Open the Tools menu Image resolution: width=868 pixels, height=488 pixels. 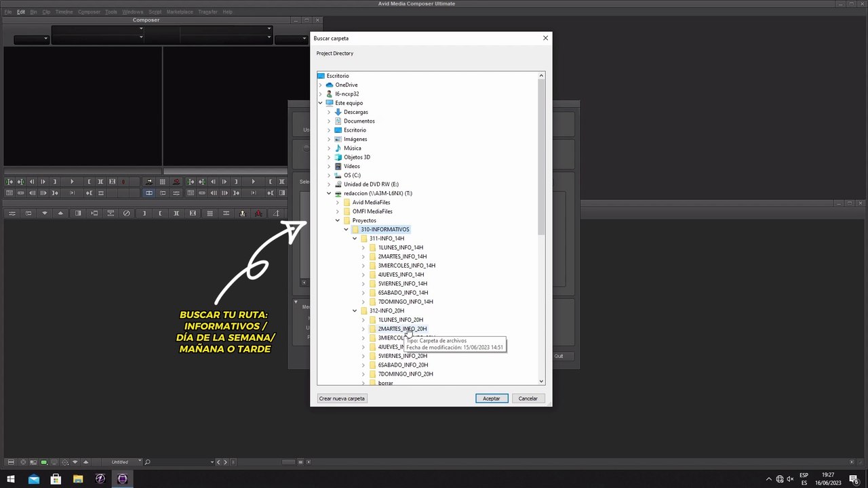click(111, 12)
